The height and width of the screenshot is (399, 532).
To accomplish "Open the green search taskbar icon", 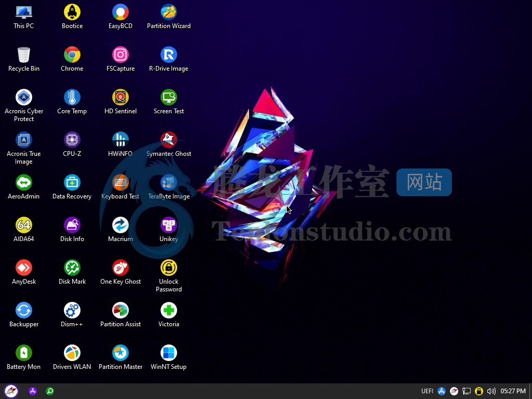I will pos(50,391).
